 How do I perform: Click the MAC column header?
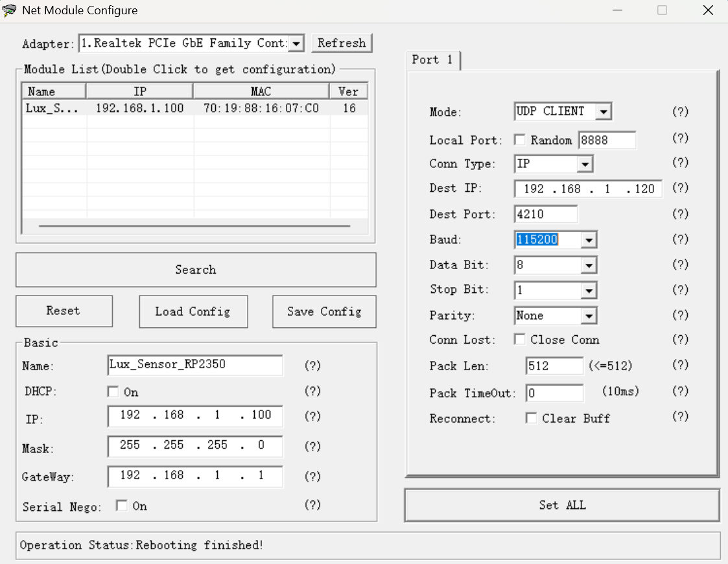click(261, 91)
